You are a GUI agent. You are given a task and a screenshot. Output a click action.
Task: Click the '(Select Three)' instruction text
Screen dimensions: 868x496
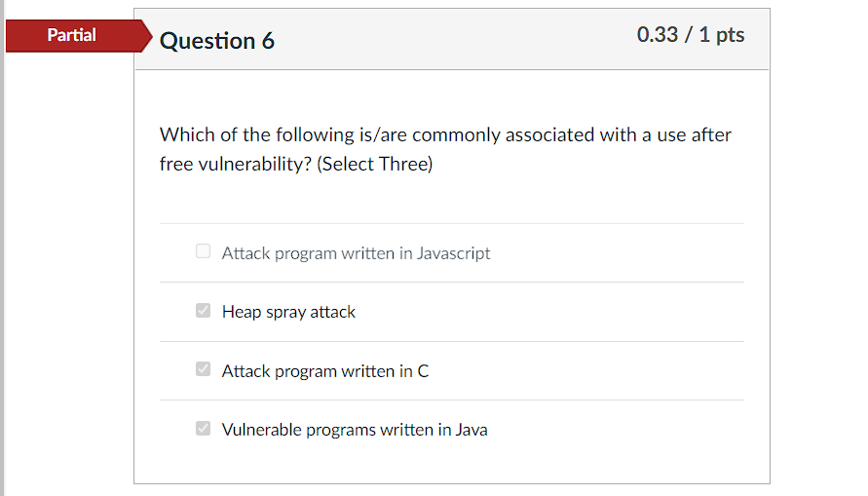(374, 164)
